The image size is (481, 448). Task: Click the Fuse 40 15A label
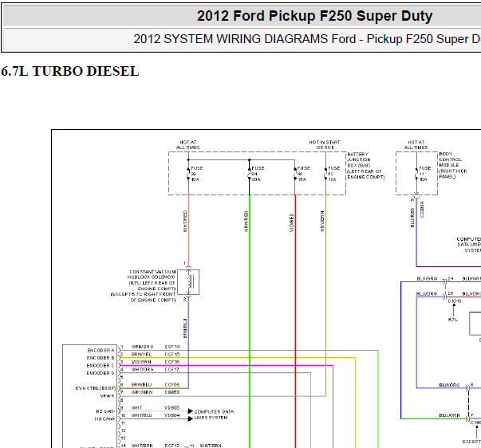click(303, 174)
